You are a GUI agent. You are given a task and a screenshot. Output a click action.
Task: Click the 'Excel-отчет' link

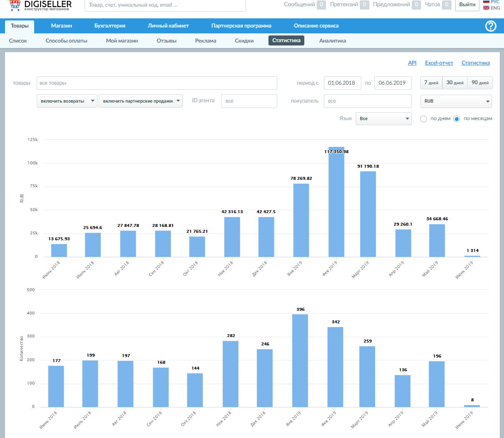(439, 63)
